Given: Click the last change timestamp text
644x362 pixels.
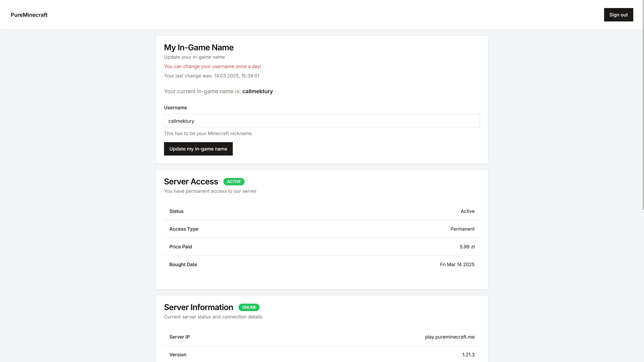Looking at the screenshot, I should [x=211, y=76].
